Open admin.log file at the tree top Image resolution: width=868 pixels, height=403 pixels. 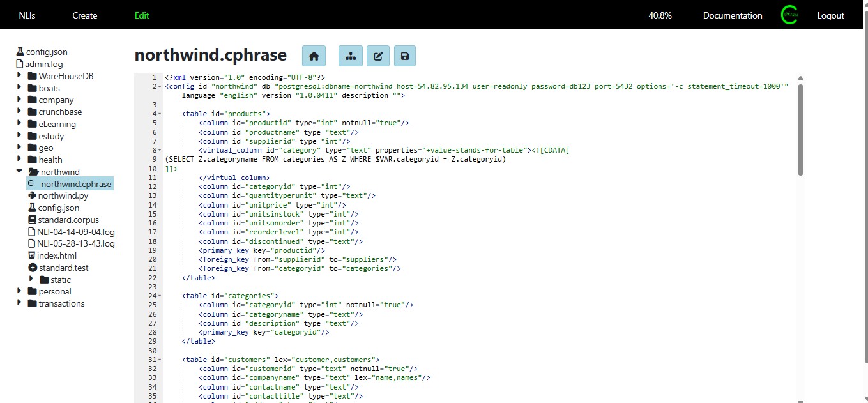pyautogui.click(x=43, y=64)
